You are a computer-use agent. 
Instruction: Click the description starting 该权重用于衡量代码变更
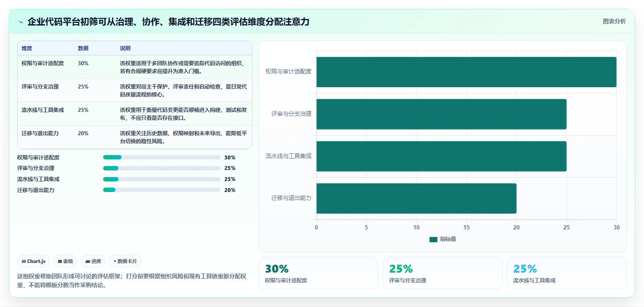[183, 114]
